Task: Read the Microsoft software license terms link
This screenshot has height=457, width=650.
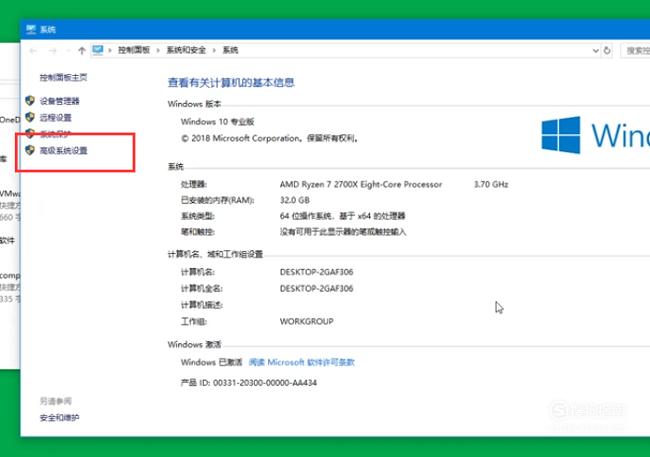Action: (301, 362)
